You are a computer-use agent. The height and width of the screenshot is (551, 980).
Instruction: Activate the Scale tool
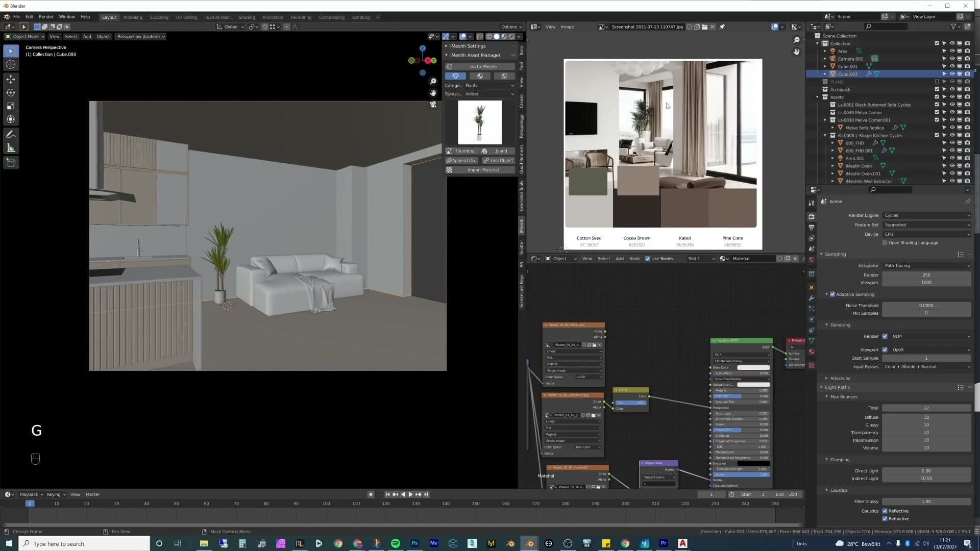[x=11, y=106]
